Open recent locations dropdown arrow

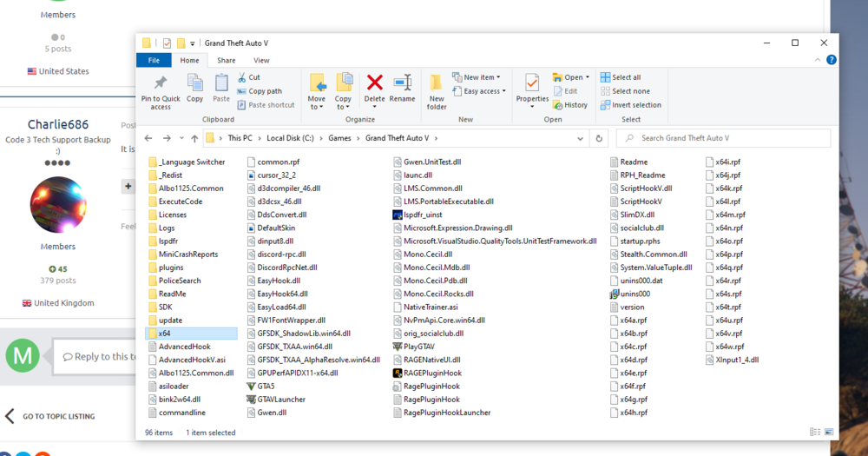[181, 138]
